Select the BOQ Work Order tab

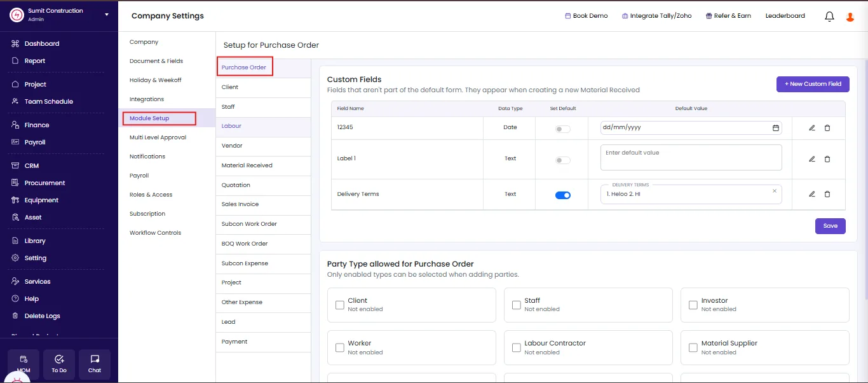(x=264, y=244)
